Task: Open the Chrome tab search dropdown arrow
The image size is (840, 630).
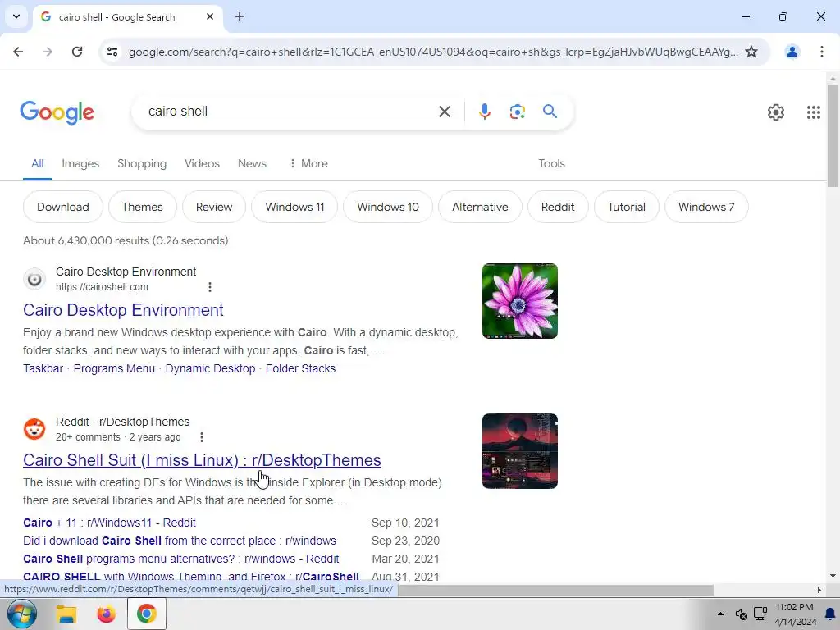Action: 16,16
